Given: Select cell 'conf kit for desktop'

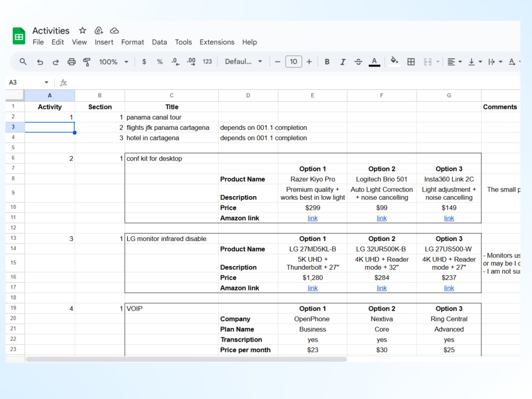Looking at the screenshot, I should [x=172, y=159].
